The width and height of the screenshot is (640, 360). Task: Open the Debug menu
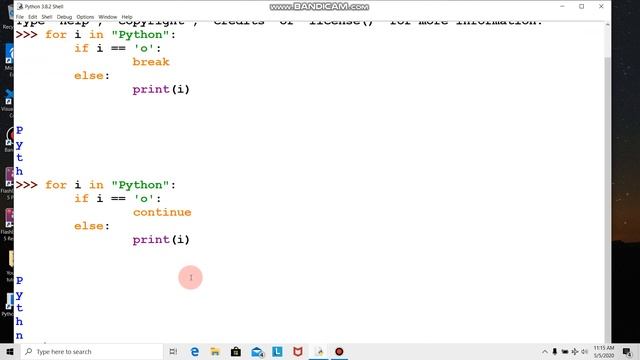tap(64, 17)
